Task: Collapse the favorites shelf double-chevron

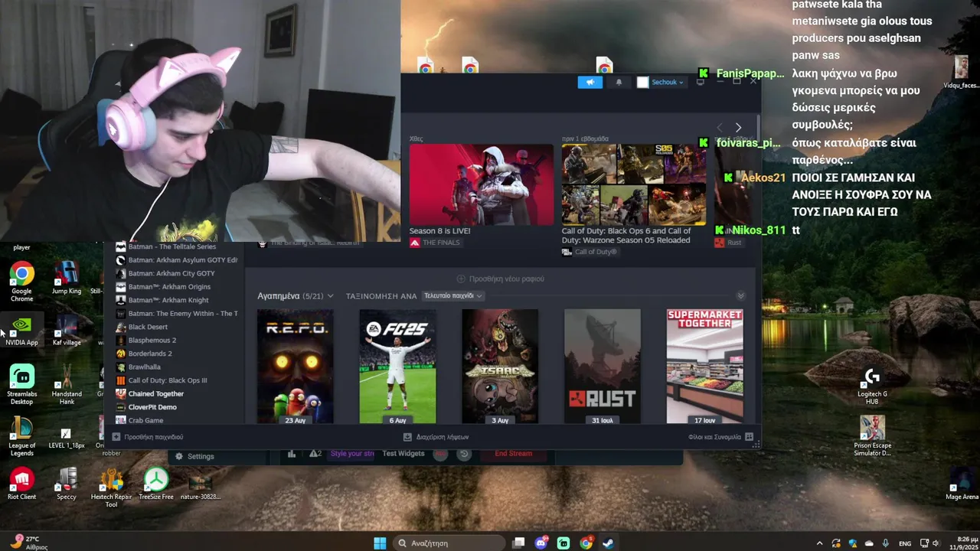Action: 740,295
